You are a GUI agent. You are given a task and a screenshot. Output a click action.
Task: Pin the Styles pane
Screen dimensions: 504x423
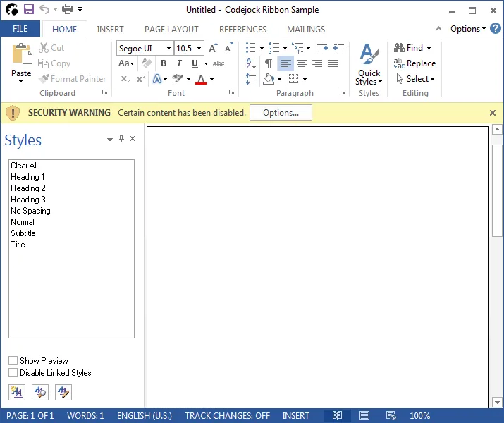[121, 139]
